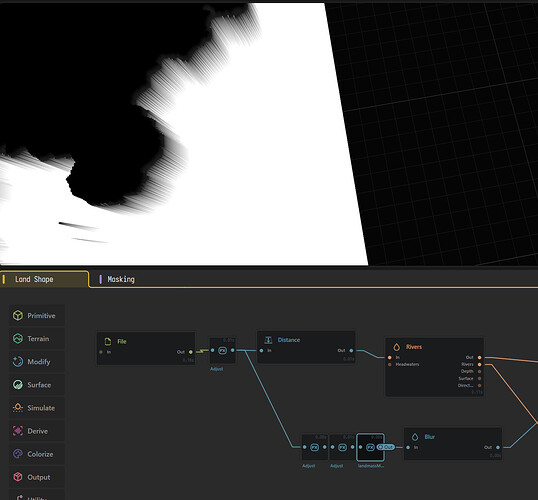Click the File node's Out port
This screenshot has height=500, width=538.
(x=191, y=352)
